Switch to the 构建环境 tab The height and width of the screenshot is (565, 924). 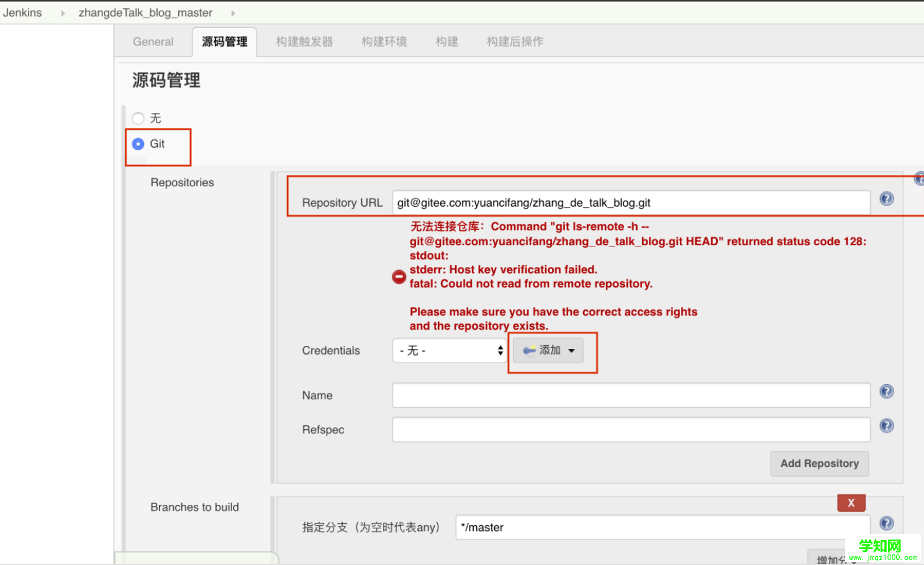pyautogui.click(x=384, y=42)
